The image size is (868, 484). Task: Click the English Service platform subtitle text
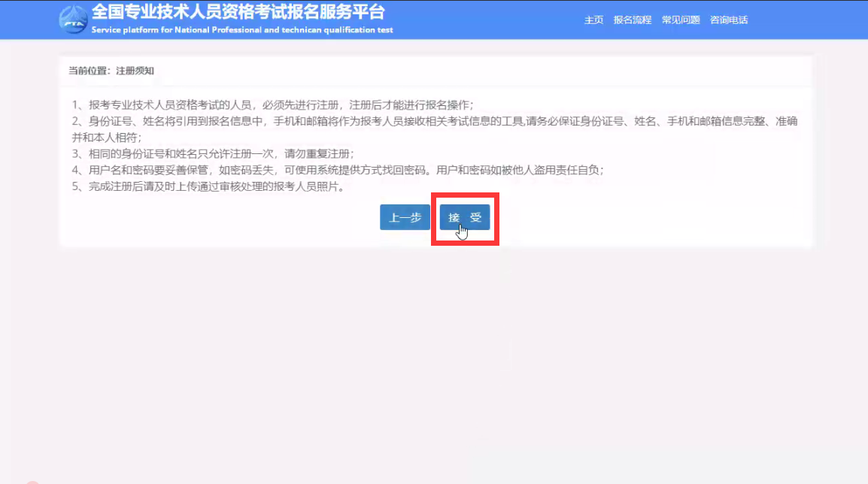241,31
